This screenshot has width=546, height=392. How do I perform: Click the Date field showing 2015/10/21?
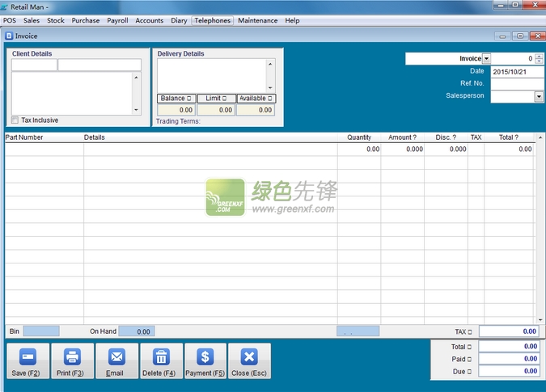coord(517,72)
